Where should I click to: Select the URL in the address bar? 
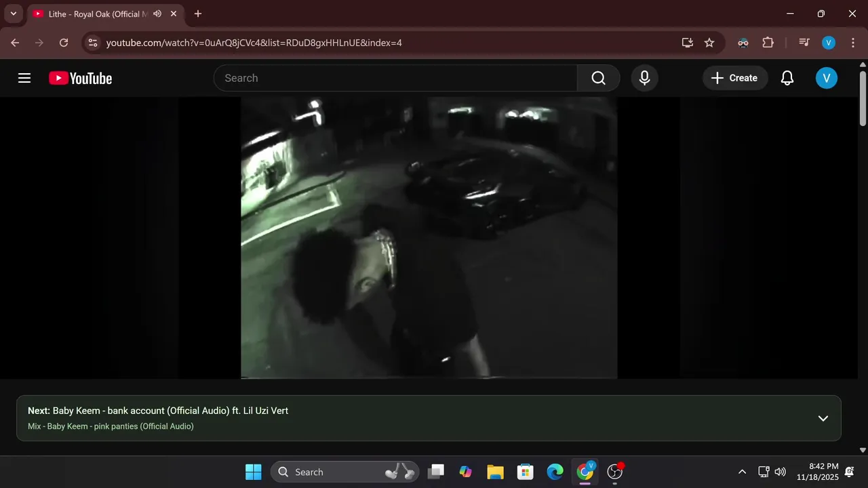(x=254, y=43)
